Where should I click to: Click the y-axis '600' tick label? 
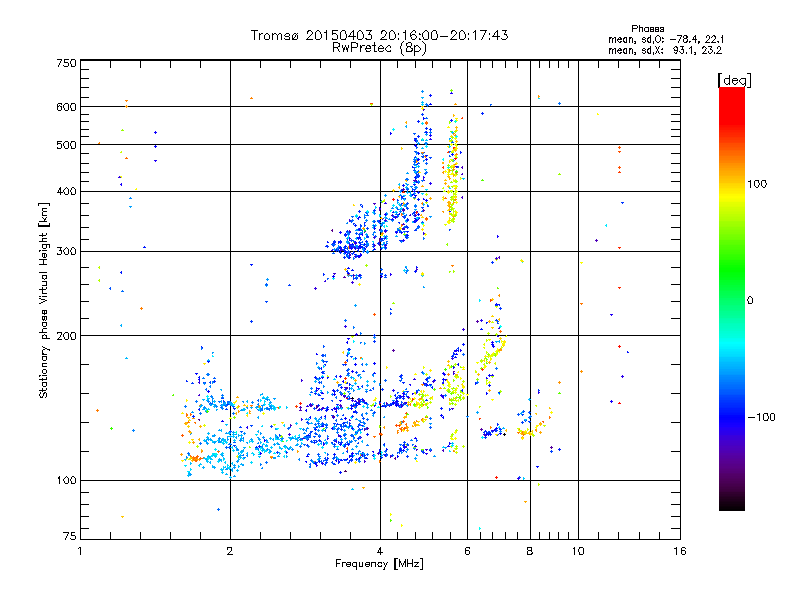click(x=66, y=107)
